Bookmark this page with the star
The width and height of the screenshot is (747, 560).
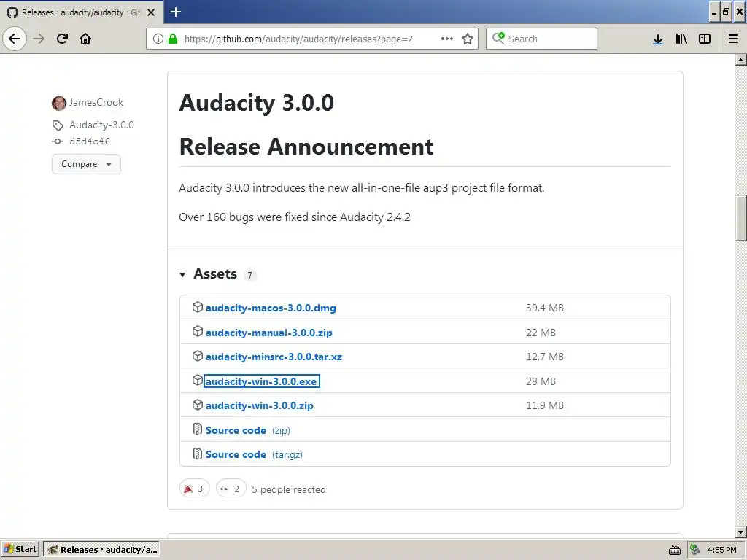[468, 39]
